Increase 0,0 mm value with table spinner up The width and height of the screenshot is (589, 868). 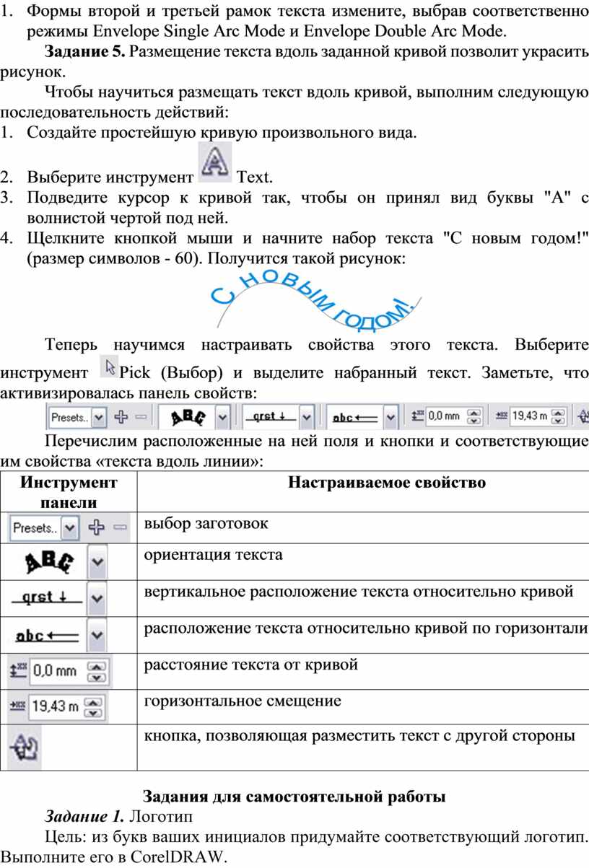97,665
